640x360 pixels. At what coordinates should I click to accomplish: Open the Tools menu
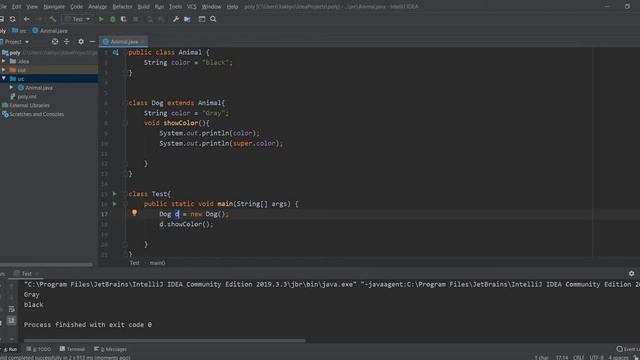pos(176,7)
